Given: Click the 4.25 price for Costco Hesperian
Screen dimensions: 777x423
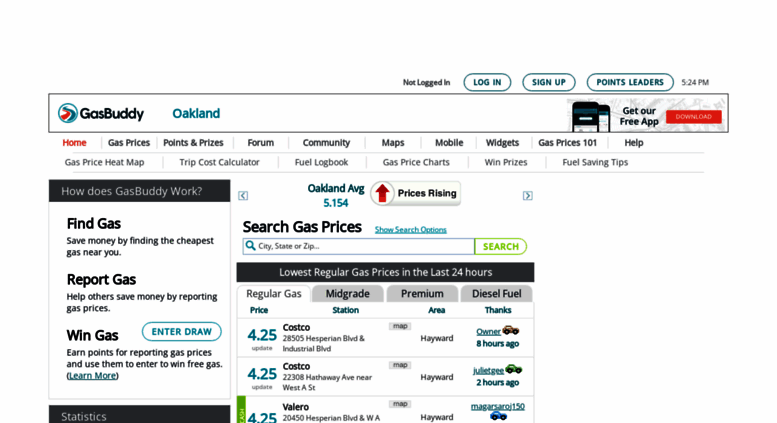Looking at the screenshot, I should click(262, 335).
